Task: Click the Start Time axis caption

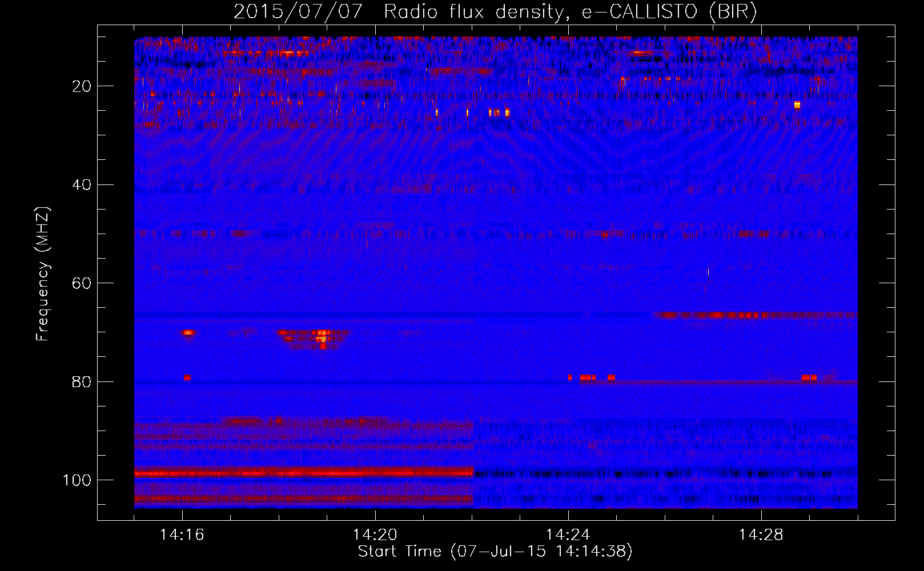Action: tap(495, 552)
